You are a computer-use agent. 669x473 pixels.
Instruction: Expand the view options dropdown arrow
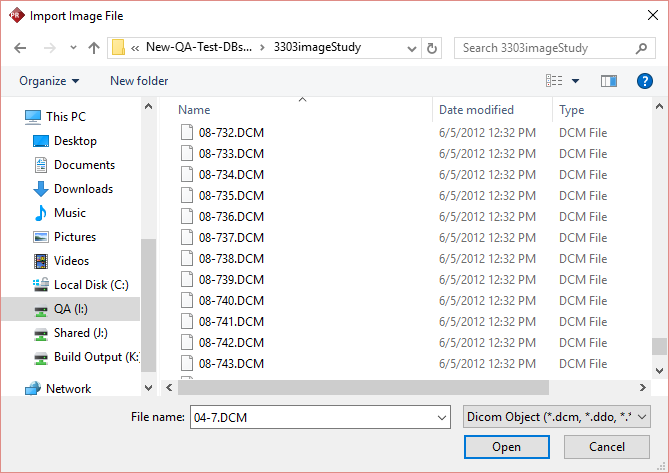(x=575, y=81)
